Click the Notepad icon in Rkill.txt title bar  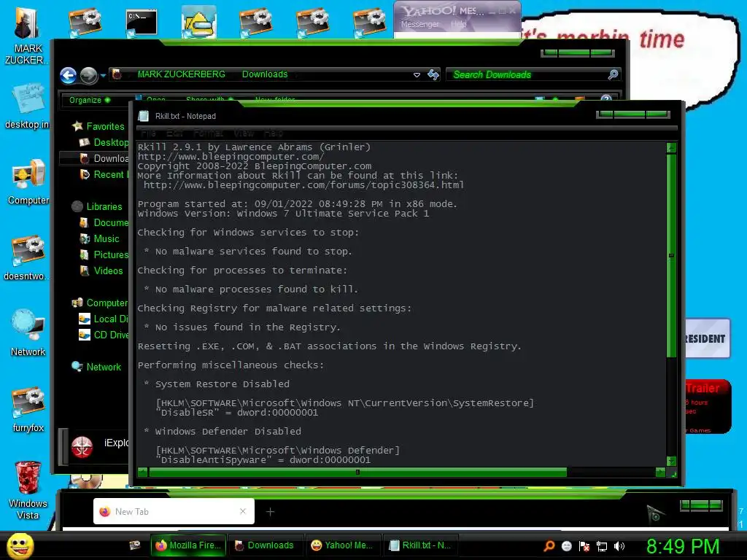(x=144, y=116)
